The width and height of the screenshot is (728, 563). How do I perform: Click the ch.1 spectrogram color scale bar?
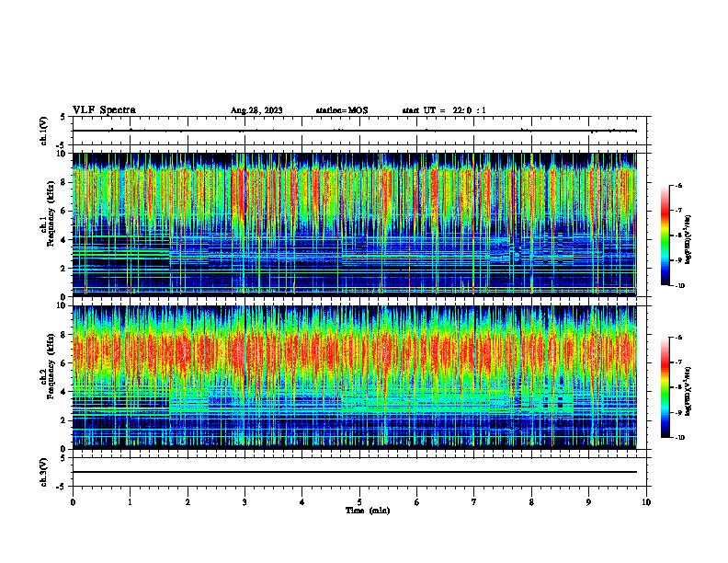click(x=665, y=236)
